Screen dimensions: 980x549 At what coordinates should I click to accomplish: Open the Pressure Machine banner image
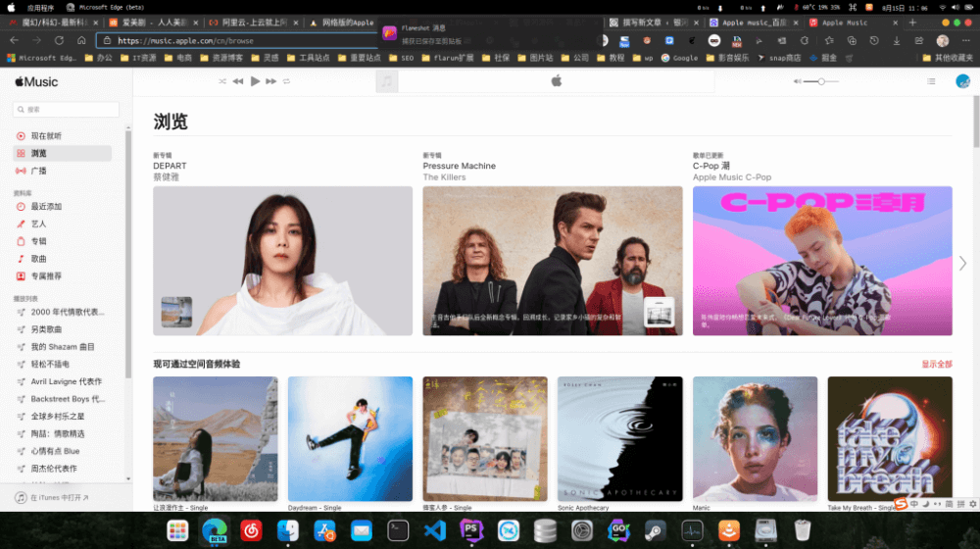point(553,261)
